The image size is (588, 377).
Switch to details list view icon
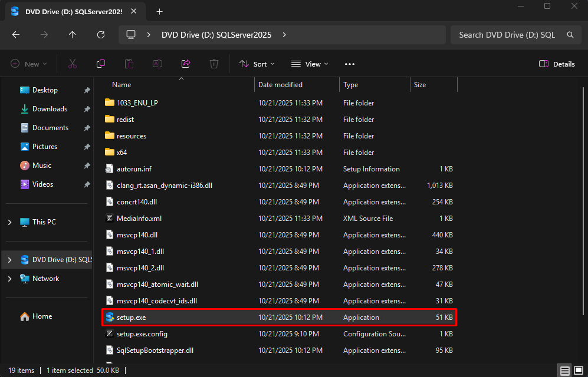pyautogui.click(x=565, y=371)
